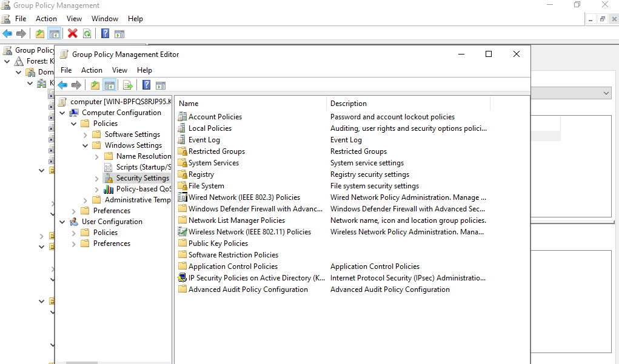The height and width of the screenshot is (364, 619).
Task: Click Export List icon in Editor toolbar
Action: click(128, 85)
